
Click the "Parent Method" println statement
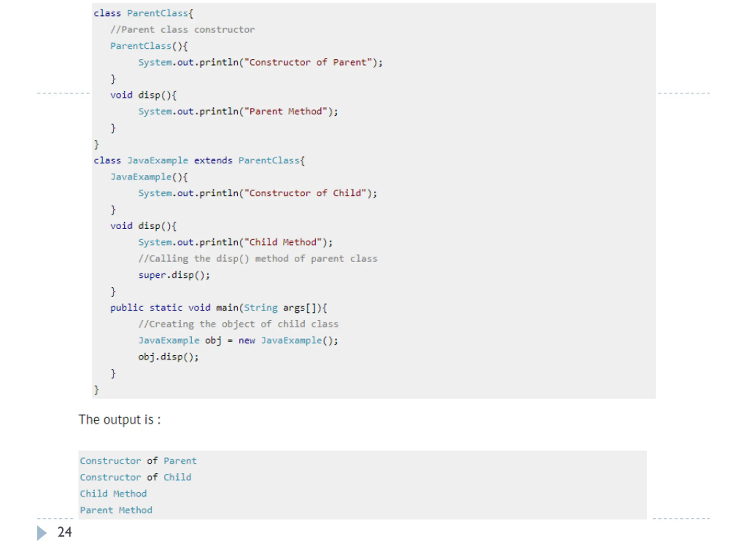(238, 111)
